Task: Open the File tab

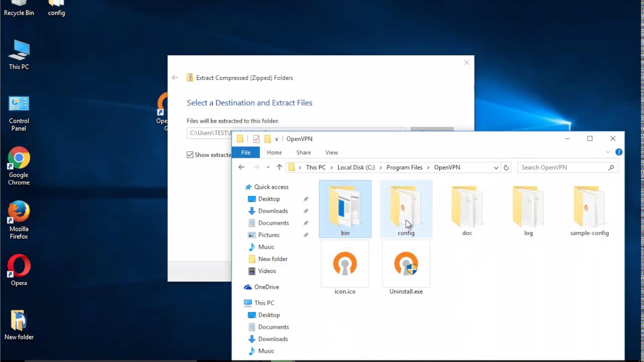Action: [246, 152]
